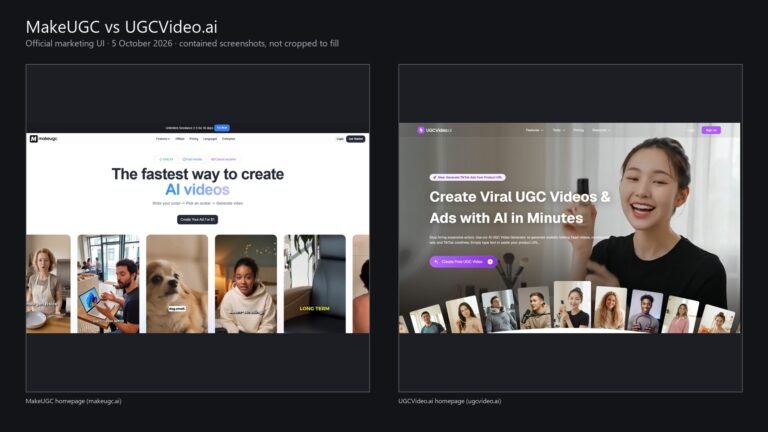Open the LONG TERM chair video thumbnail
The image size is (768, 432).
314,284
